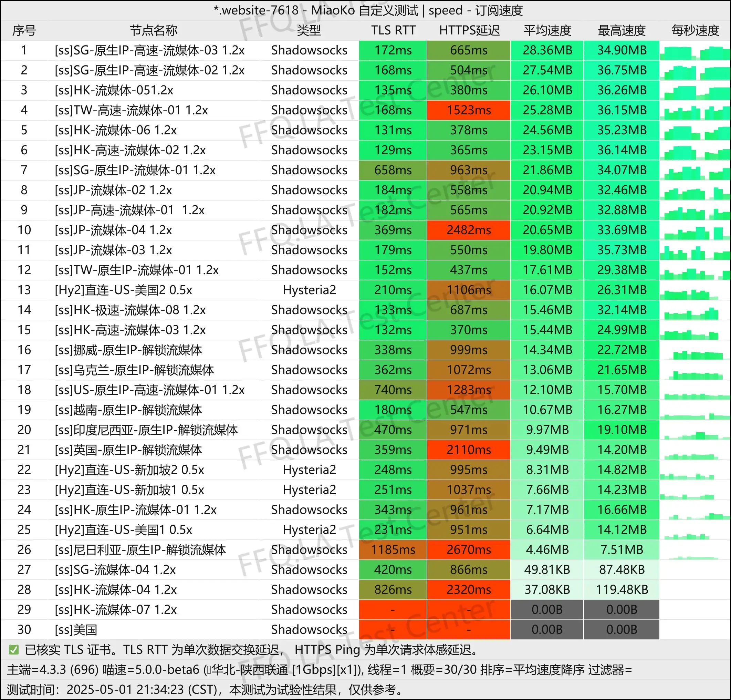Click the 0.00B average speed cell in row 29
Screen dimensions: 731x700
[x=547, y=610]
